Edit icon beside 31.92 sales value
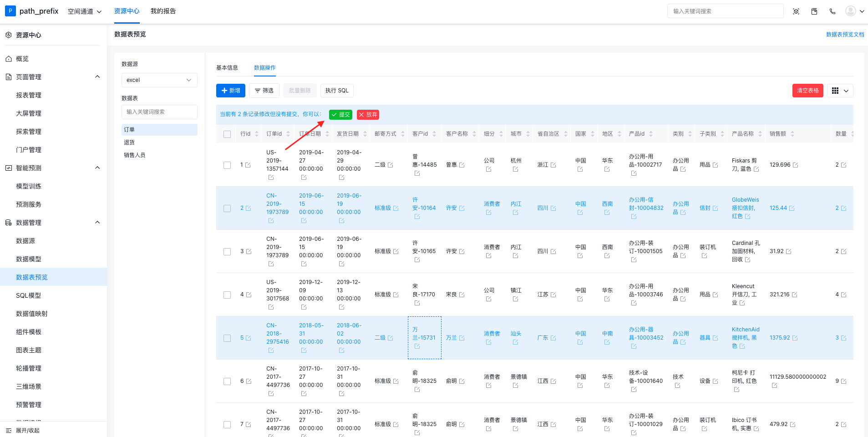 point(789,251)
